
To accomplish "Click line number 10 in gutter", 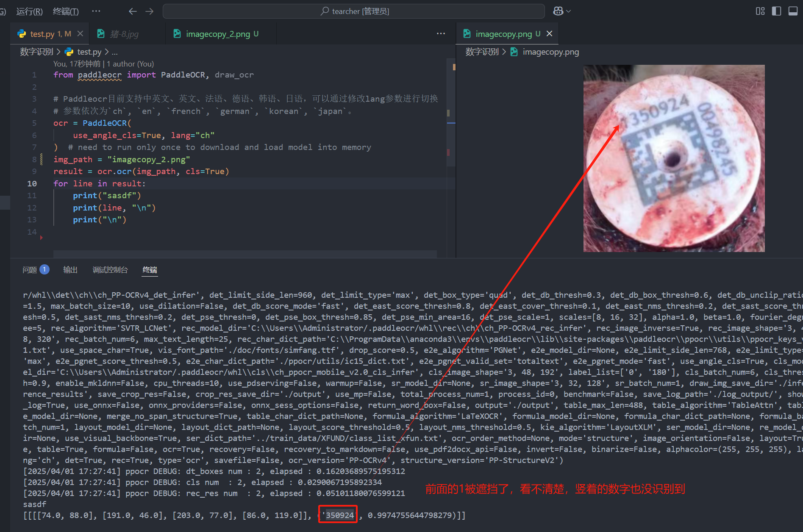I will tap(32, 183).
